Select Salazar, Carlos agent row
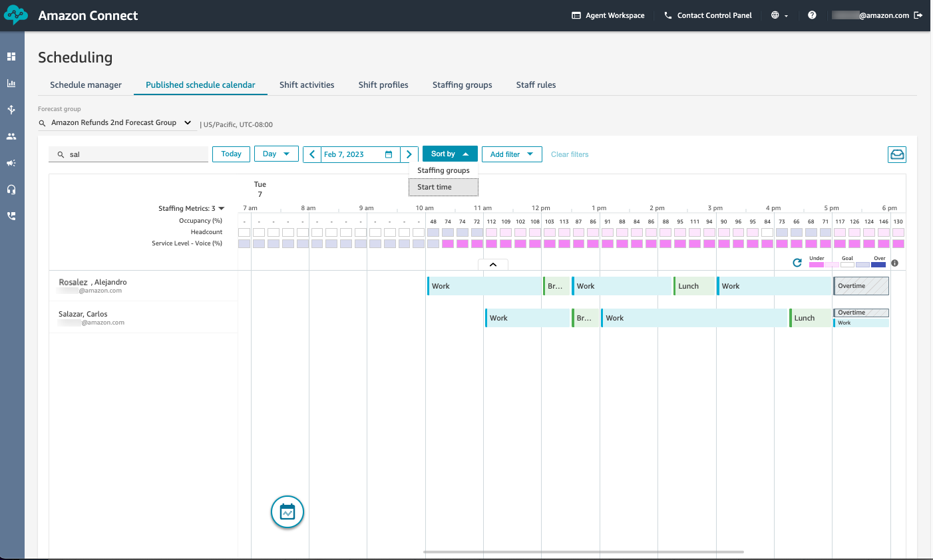The image size is (933, 560). (144, 318)
